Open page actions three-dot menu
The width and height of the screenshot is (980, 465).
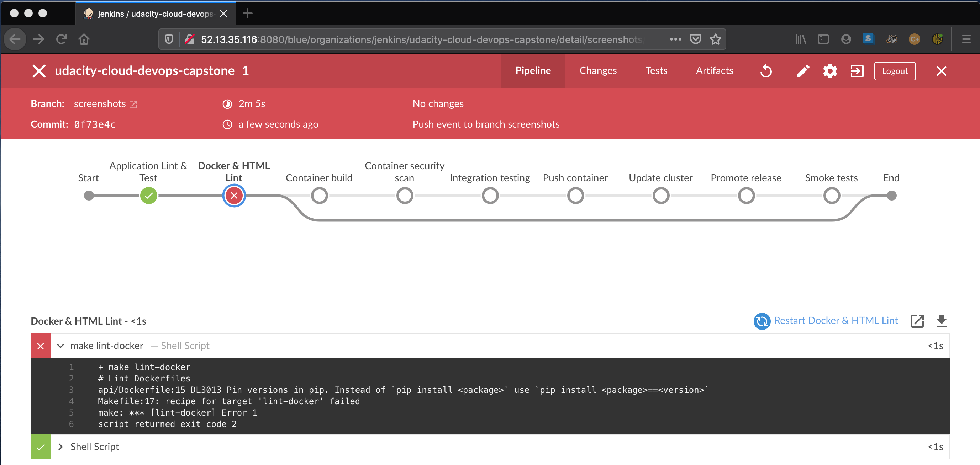coord(675,39)
